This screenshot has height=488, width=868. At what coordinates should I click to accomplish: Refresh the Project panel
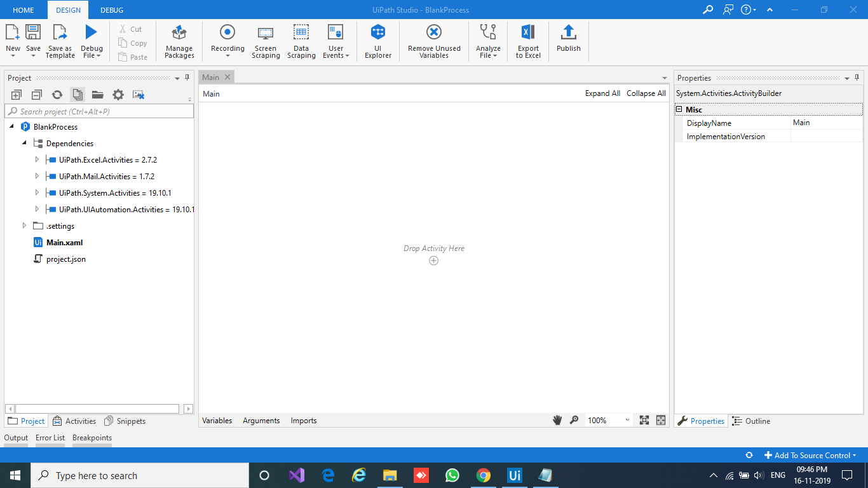(x=57, y=95)
